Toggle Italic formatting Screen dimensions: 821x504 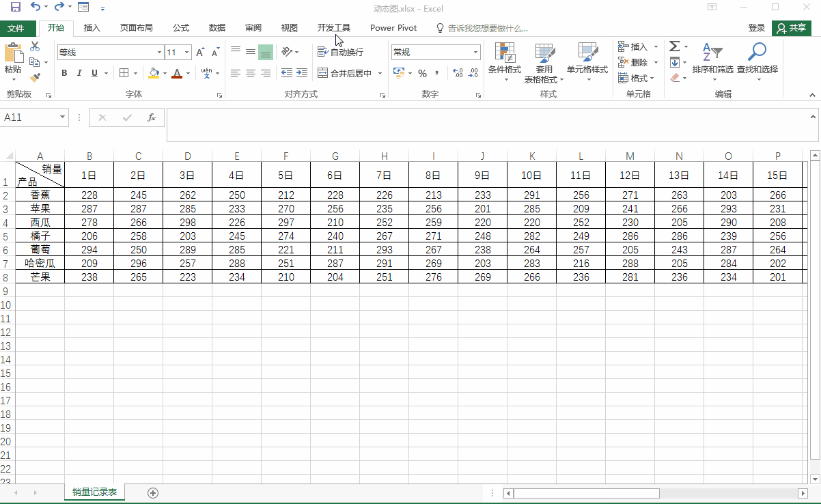pyautogui.click(x=79, y=73)
